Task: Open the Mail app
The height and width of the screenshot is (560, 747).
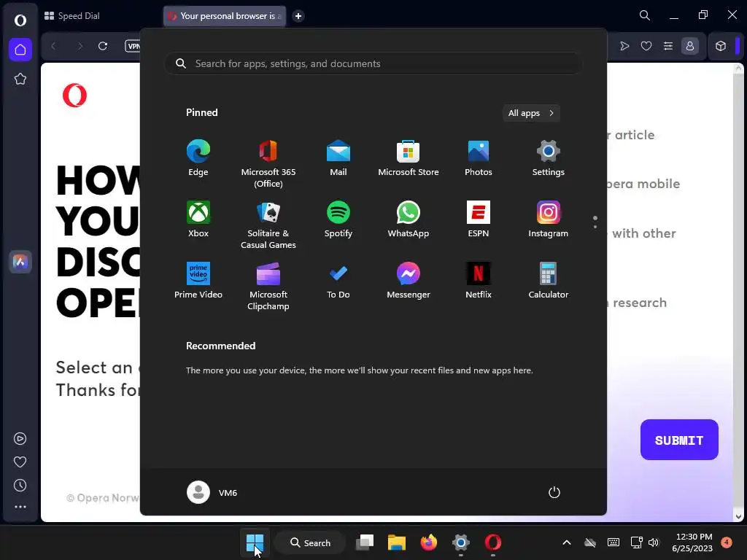Action: click(x=338, y=158)
